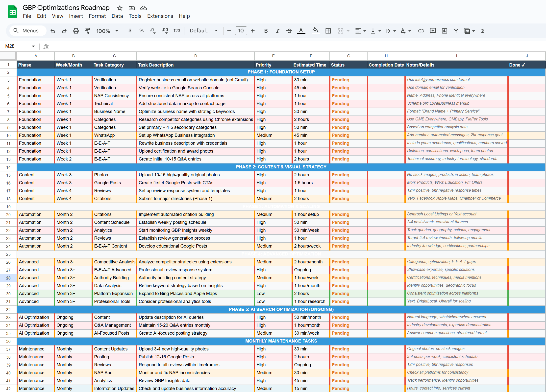Open vertical align dropdown
The width and height of the screenshot is (546, 392).
click(x=375, y=31)
